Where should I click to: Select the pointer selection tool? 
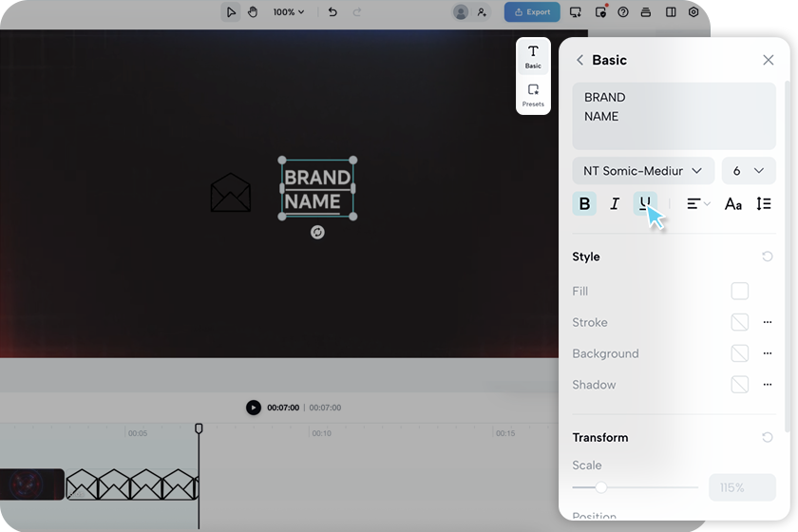click(x=231, y=11)
